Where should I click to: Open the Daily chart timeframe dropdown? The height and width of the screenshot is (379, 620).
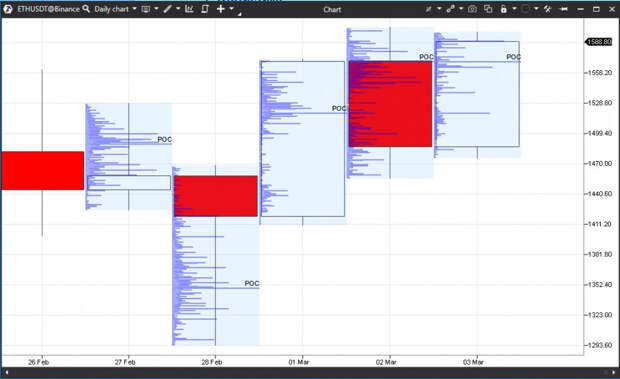coord(134,9)
